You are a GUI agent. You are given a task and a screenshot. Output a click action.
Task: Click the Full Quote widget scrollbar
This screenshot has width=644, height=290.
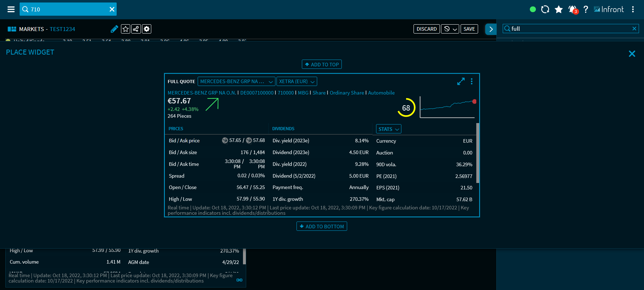tap(477, 153)
